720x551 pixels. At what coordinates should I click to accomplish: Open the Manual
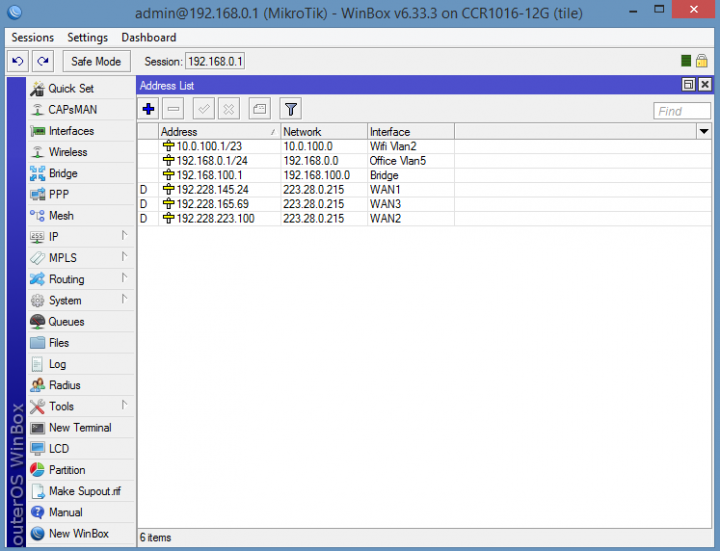[81, 512]
